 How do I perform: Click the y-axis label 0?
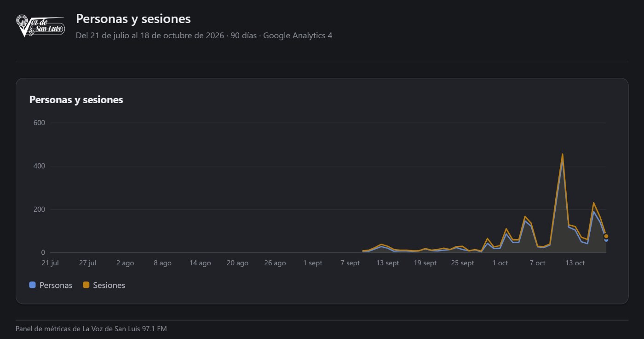[x=43, y=252]
